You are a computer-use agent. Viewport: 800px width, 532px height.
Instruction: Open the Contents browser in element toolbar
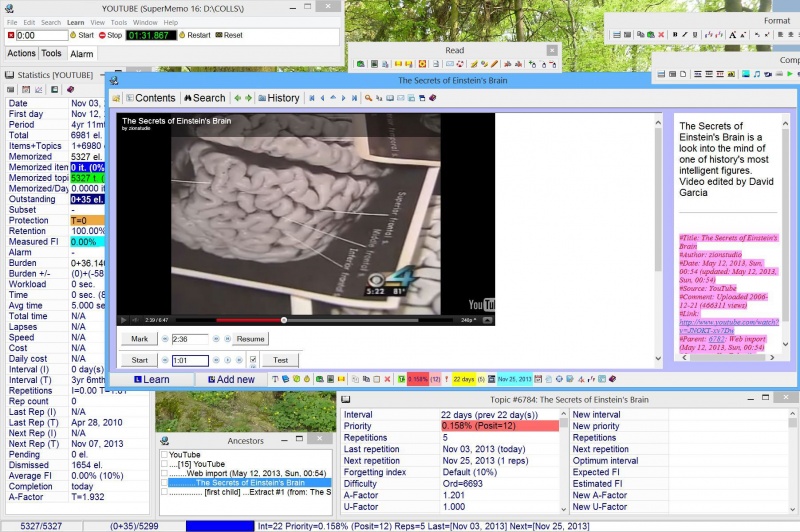click(x=151, y=98)
